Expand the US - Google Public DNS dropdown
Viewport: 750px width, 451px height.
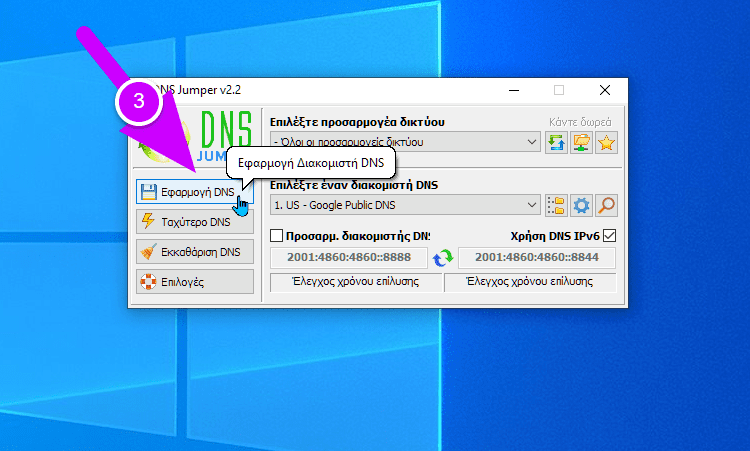(x=531, y=205)
